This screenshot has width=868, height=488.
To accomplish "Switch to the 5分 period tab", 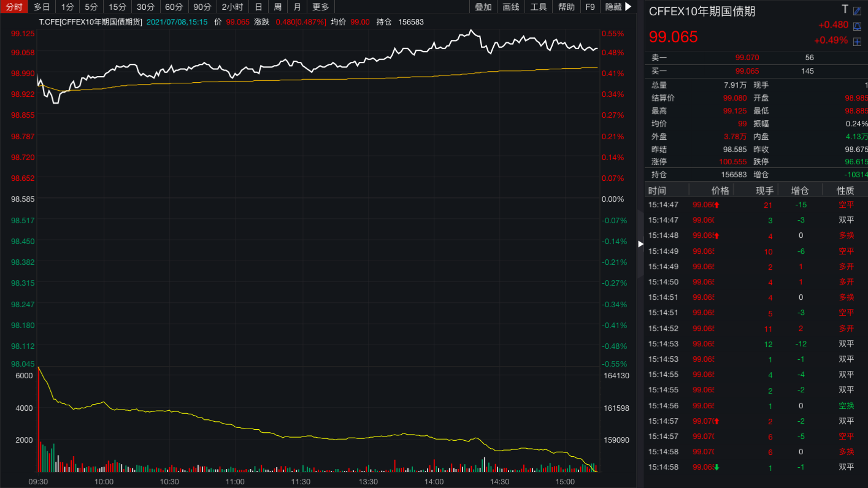I will [x=91, y=7].
